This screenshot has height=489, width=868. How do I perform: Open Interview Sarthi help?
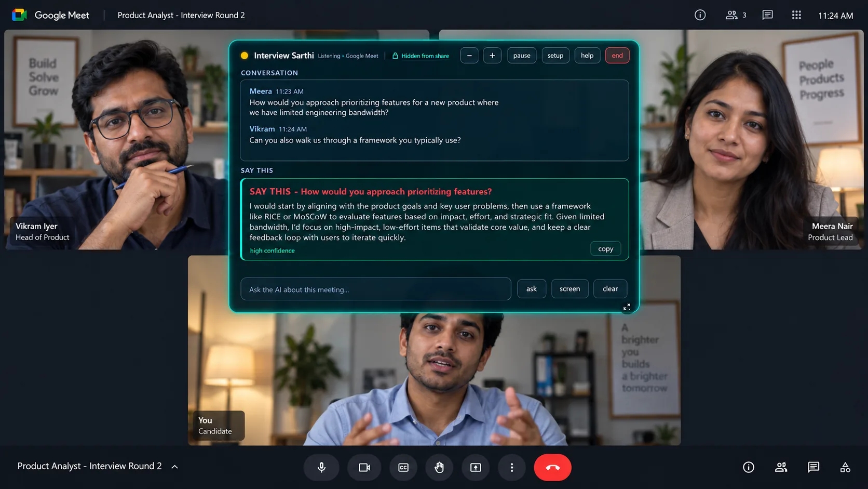(x=587, y=56)
